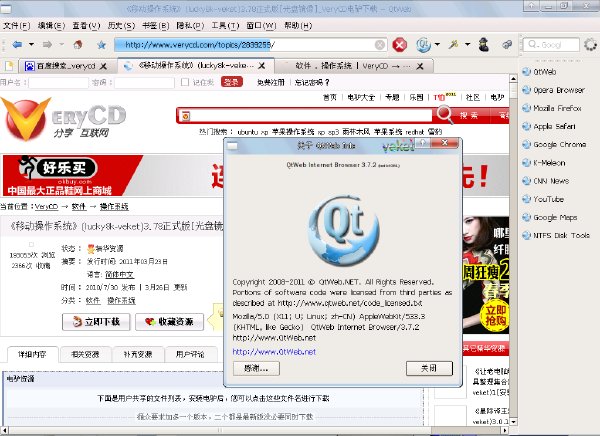Open the 文件(F) menu
Viewport: 600px width, 436px height.
pos(16,26)
